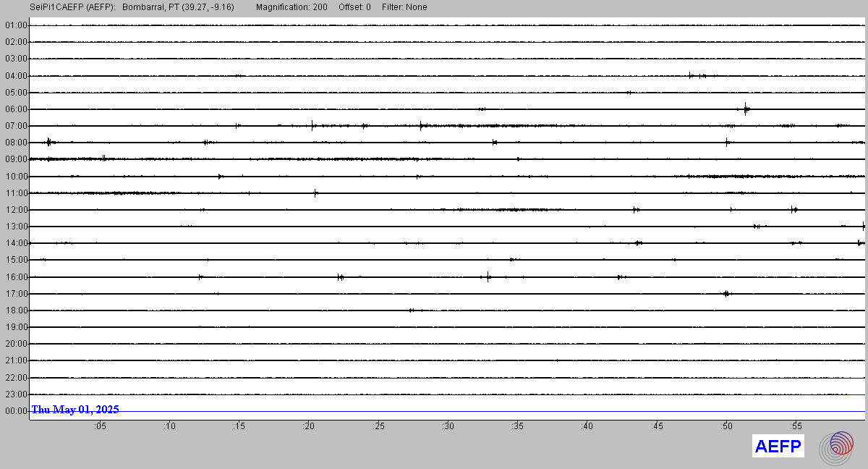Click the 17:00 hour label

(x=16, y=294)
